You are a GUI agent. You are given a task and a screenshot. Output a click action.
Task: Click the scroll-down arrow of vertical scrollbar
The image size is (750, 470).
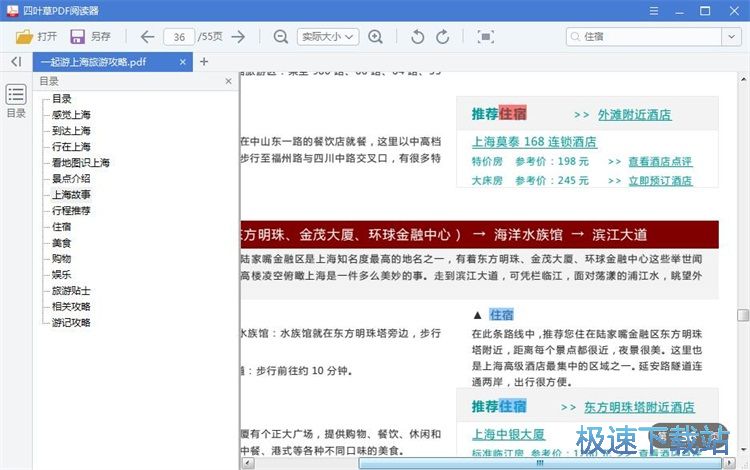[743, 450]
